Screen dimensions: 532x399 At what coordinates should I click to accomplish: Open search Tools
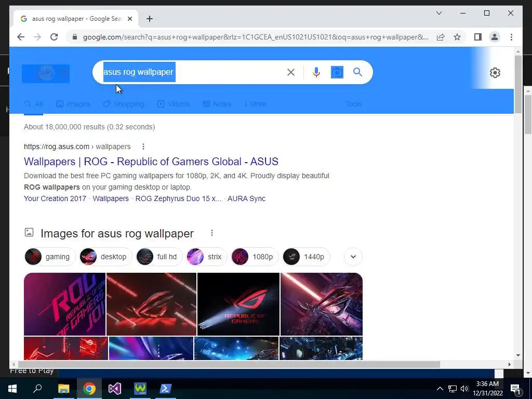click(x=353, y=104)
